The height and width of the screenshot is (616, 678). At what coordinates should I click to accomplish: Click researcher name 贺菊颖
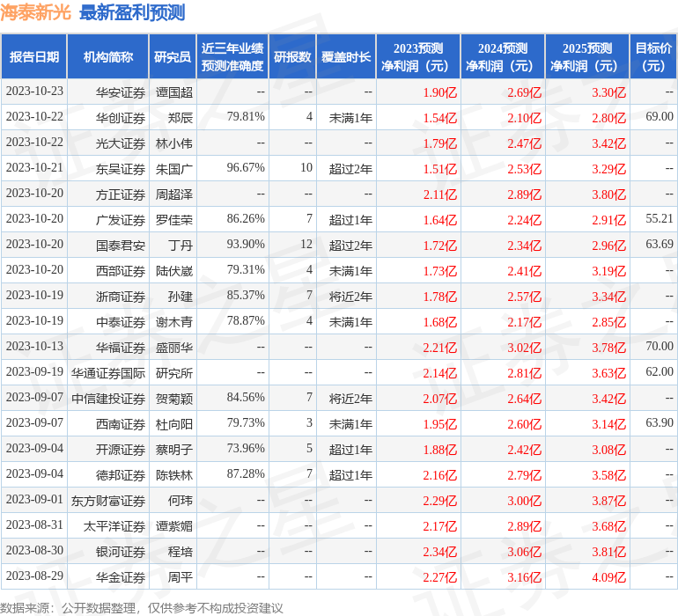point(173,399)
